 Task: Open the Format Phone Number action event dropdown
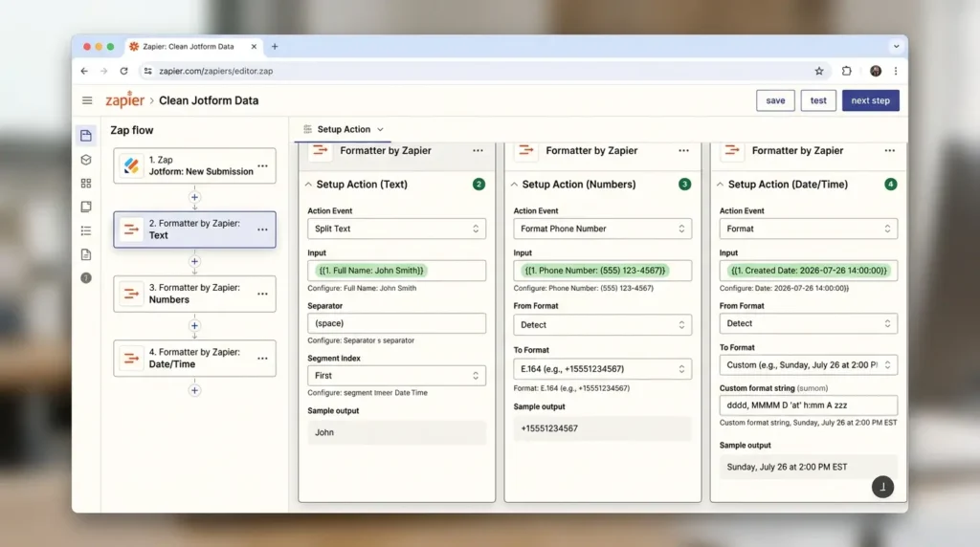pos(603,229)
